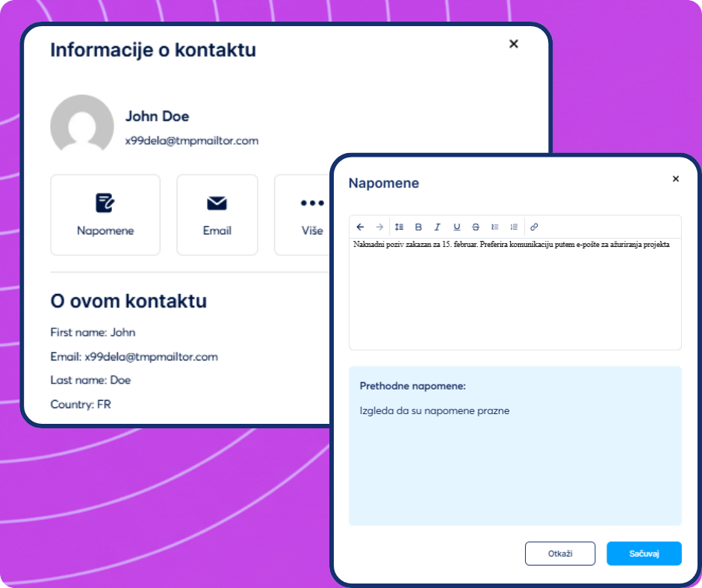702x588 pixels.
Task: Open the Više more-options card
Action: coord(302,215)
